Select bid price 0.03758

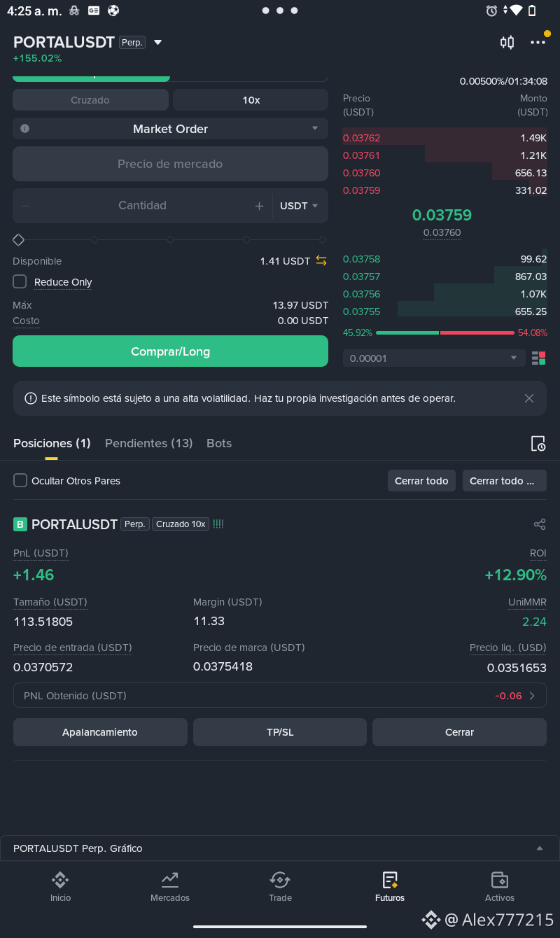click(362, 259)
